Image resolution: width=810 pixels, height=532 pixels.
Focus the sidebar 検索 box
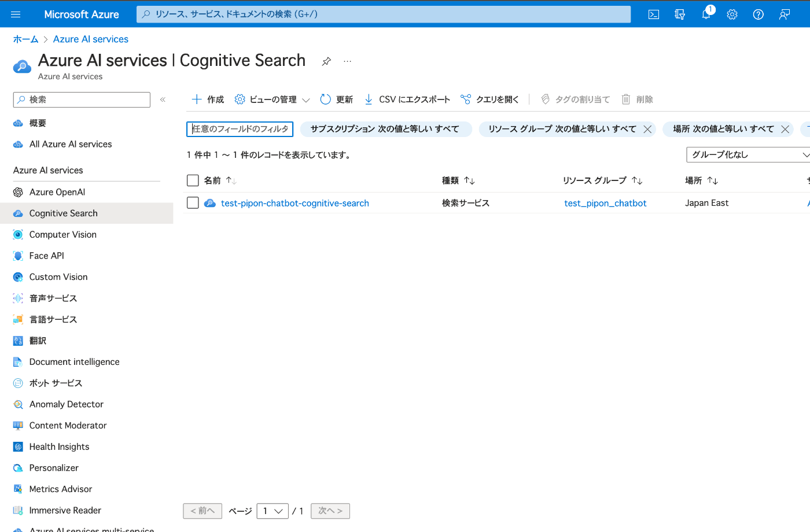tap(82, 99)
